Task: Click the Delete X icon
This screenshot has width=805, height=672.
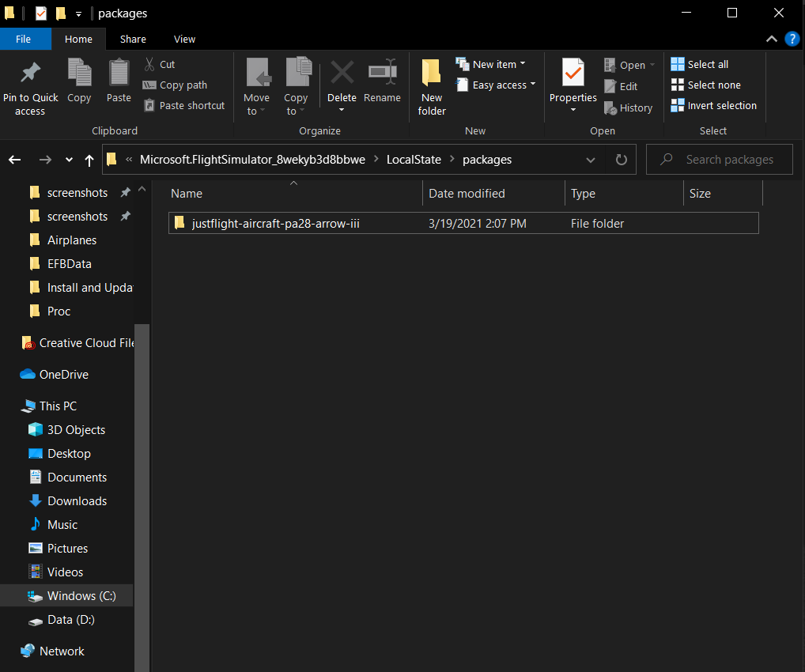Action: (342, 72)
